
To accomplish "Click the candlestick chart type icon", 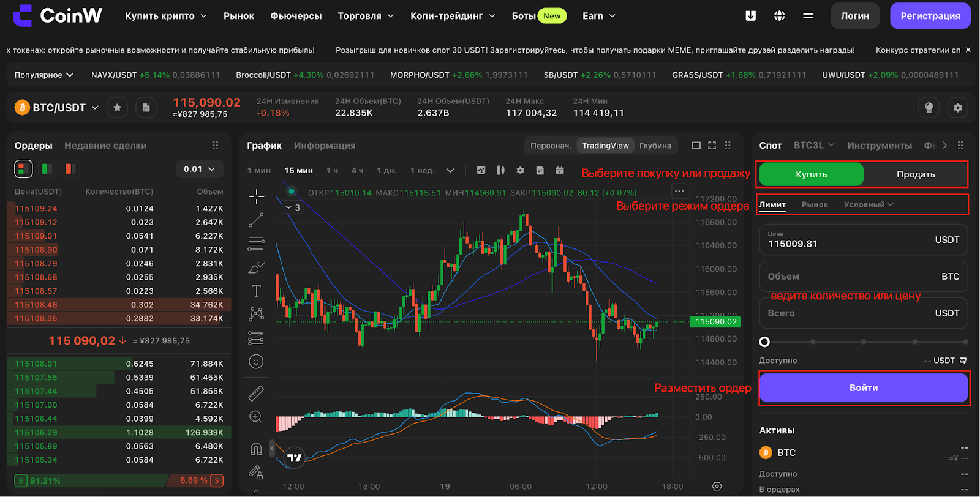I will [x=500, y=170].
